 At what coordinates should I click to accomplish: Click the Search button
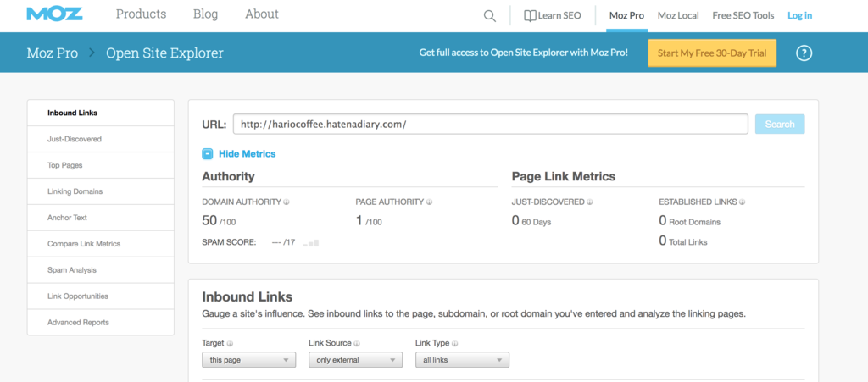[780, 125]
